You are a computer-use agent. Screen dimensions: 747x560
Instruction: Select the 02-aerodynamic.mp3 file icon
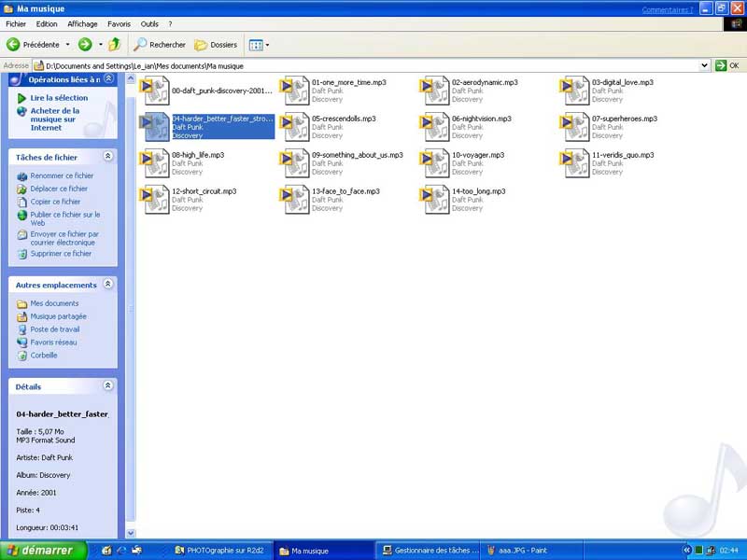pyautogui.click(x=435, y=91)
